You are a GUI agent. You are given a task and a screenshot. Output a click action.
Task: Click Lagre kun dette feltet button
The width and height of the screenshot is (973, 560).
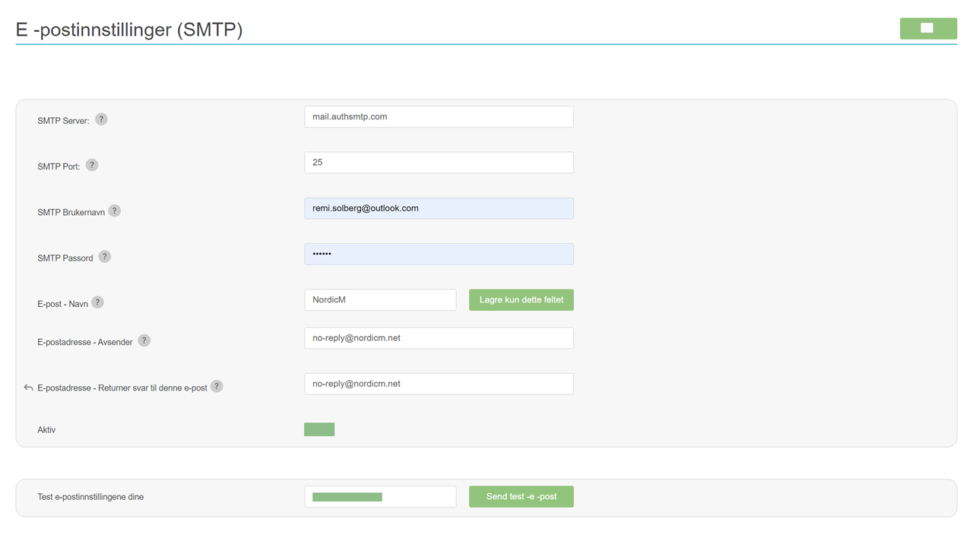pos(521,299)
